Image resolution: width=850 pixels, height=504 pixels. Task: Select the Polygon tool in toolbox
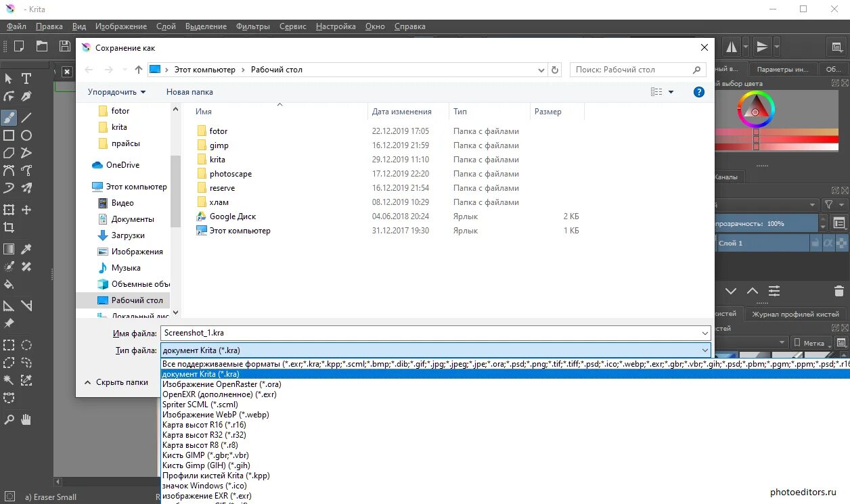(x=9, y=153)
